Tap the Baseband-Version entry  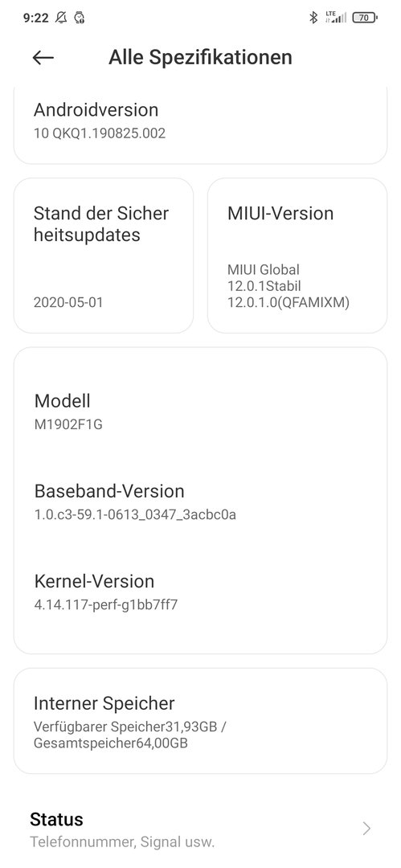tap(201, 502)
